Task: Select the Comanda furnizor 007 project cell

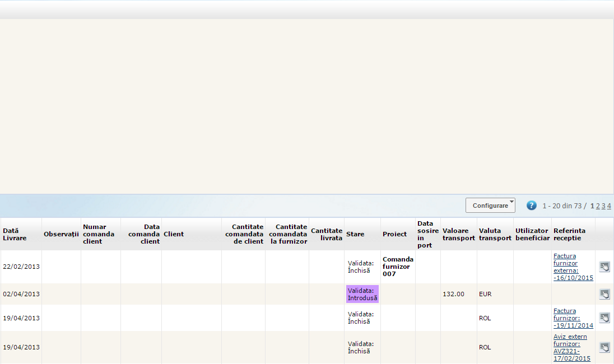Action: click(x=398, y=267)
